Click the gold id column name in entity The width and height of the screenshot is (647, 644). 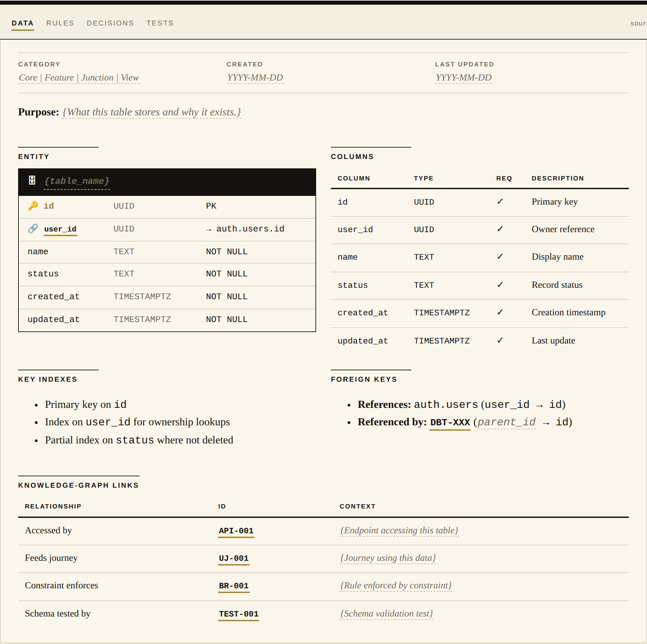(x=49, y=206)
